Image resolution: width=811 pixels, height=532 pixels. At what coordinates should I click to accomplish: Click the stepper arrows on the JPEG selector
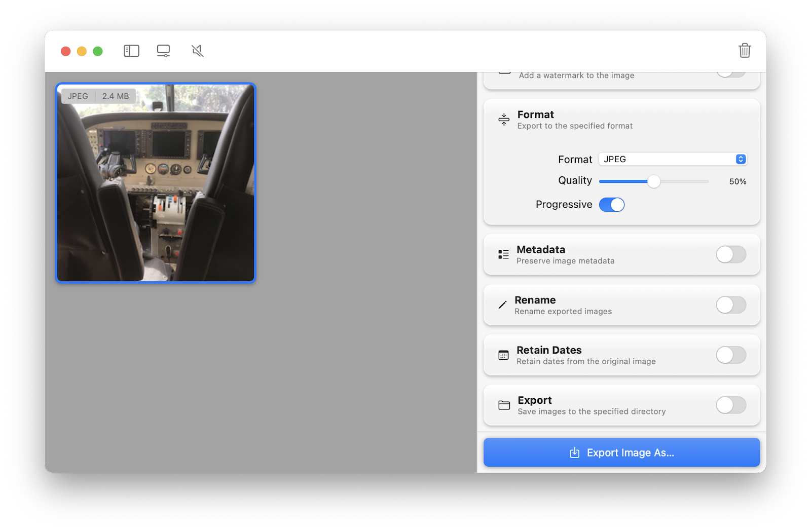(741, 159)
